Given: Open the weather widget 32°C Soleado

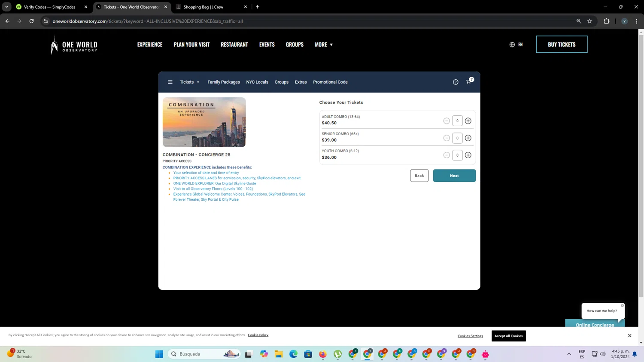Looking at the screenshot, I should point(19,354).
